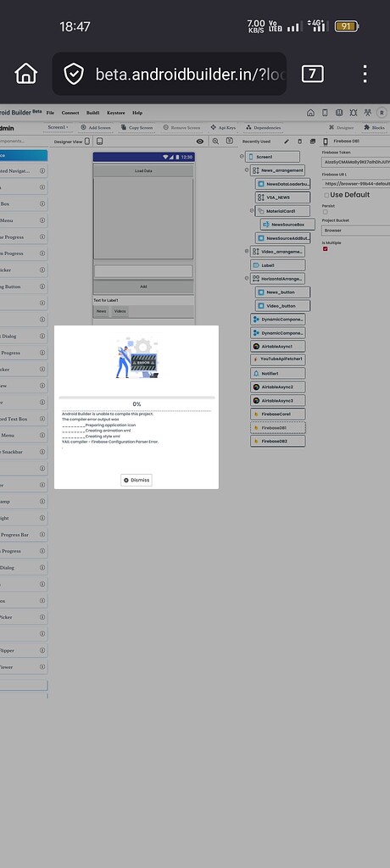Switch to the Blocks tab
The image size is (390, 868).
click(x=375, y=127)
